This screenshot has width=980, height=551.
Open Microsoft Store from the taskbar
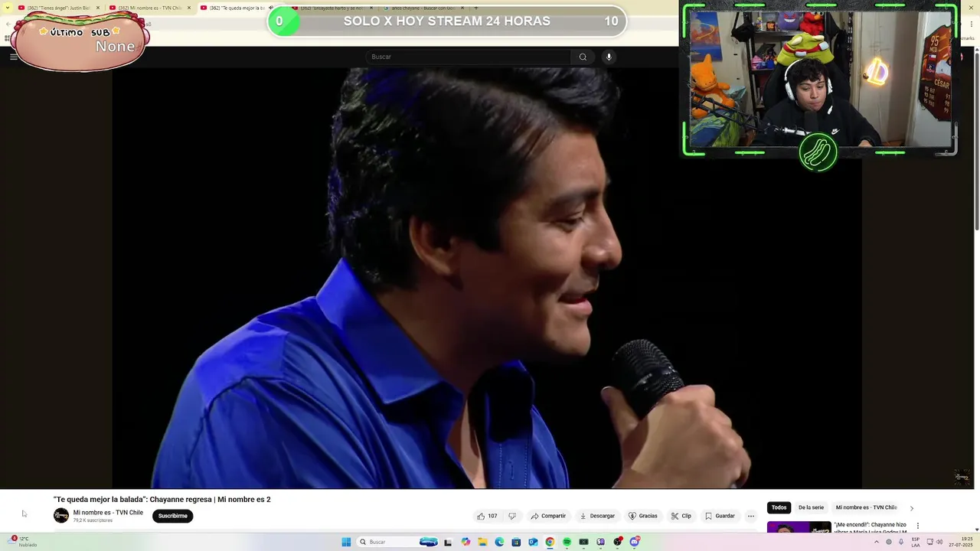[x=516, y=542]
